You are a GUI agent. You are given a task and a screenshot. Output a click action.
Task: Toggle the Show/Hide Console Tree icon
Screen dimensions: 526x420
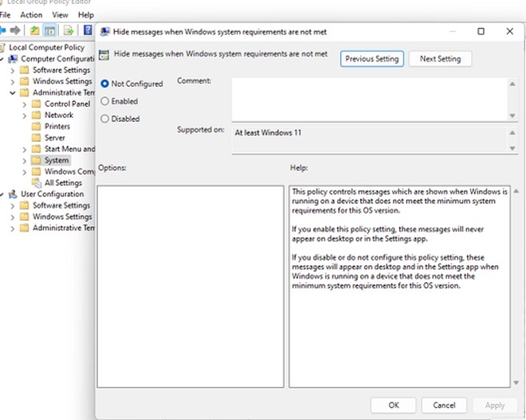[x=49, y=31]
